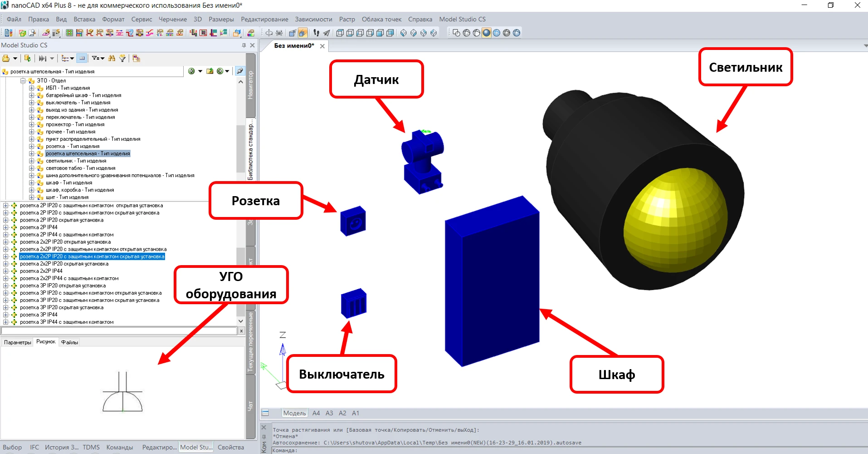868x454 pixels.
Task: Open the A3 layout sheet
Action: point(329,413)
